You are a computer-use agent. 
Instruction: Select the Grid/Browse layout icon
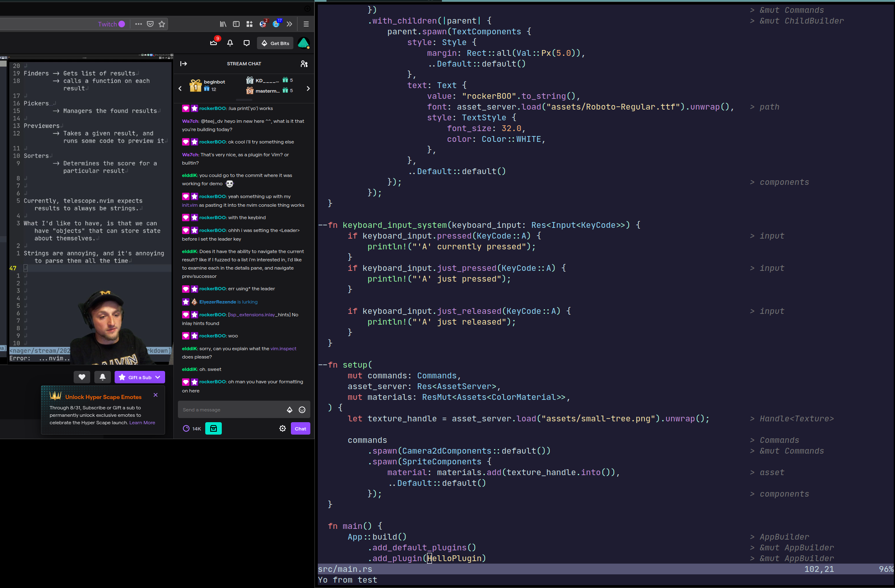tap(250, 24)
